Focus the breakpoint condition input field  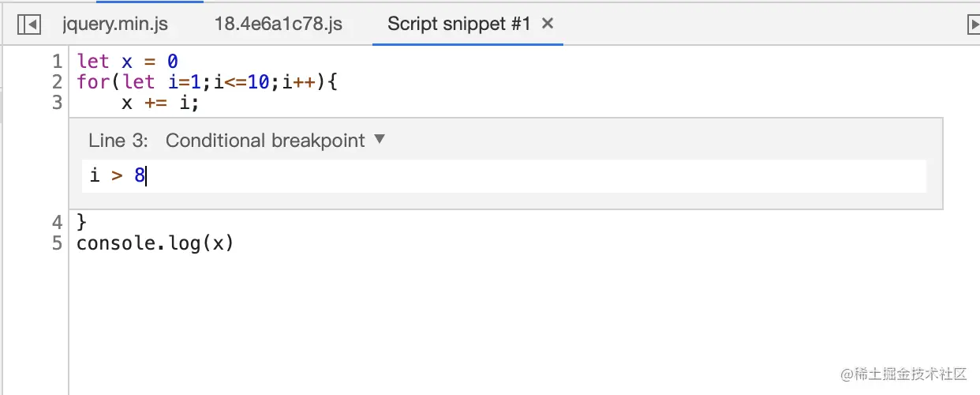503,175
